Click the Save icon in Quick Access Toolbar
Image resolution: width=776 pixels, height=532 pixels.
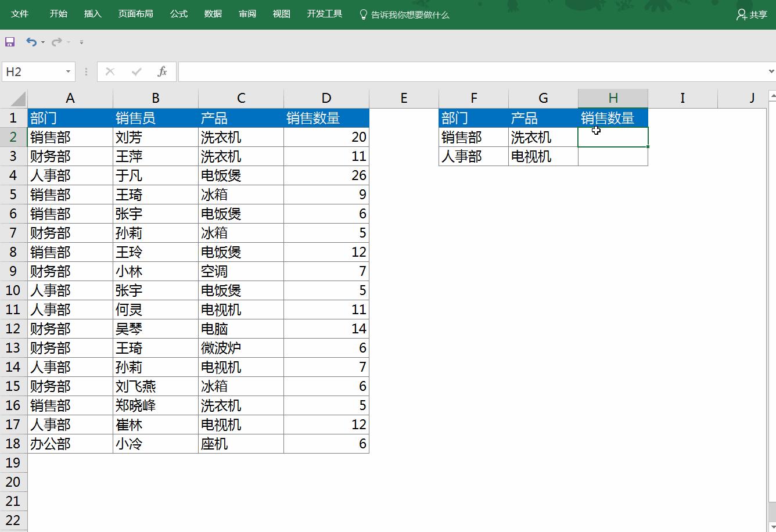tap(10, 41)
